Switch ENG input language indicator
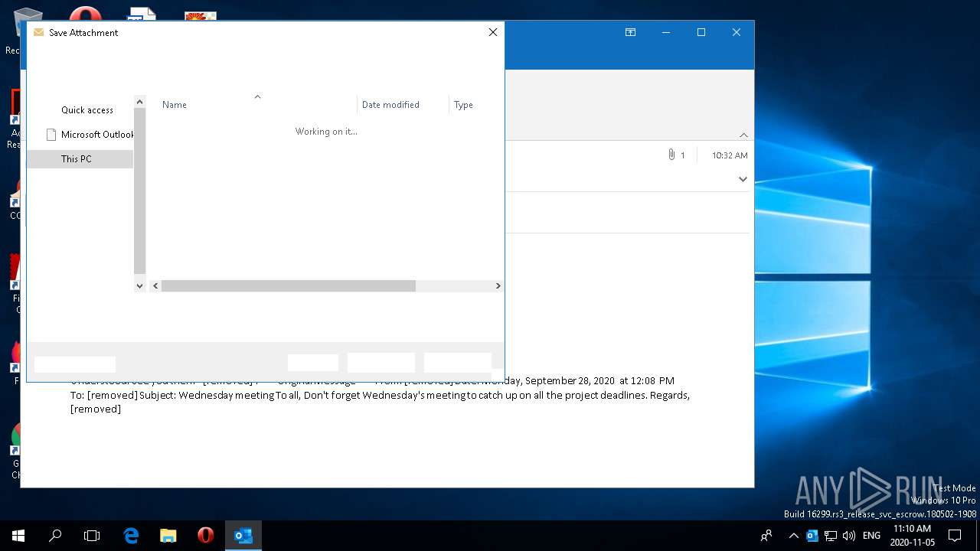The height and width of the screenshot is (551, 980). (871, 536)
